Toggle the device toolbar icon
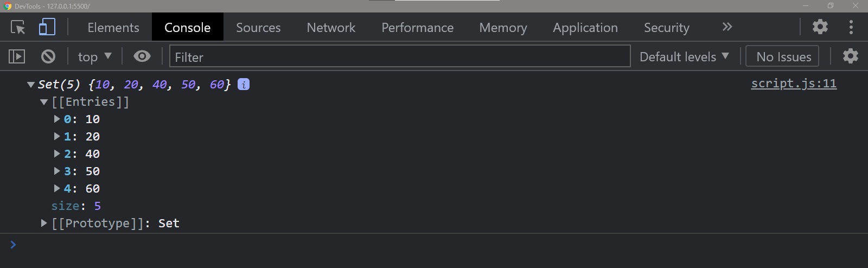The height and width of the screenshot is (268, 868). pyautogui.click(x=47, y=27)
